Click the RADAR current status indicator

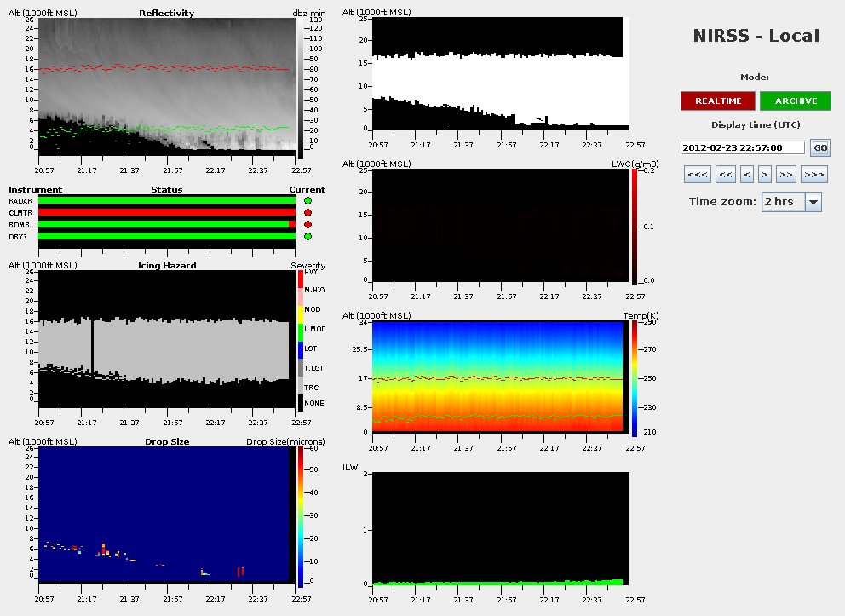(308, 200)
